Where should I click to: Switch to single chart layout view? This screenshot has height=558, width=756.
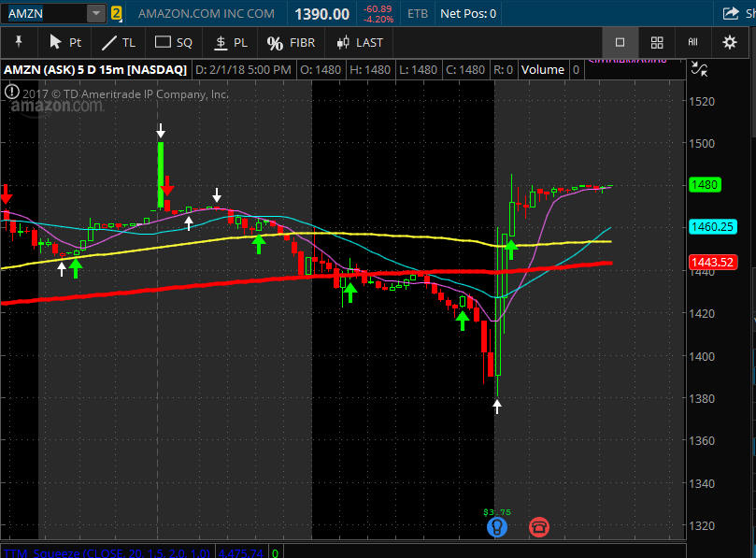(x=620, y=42)
